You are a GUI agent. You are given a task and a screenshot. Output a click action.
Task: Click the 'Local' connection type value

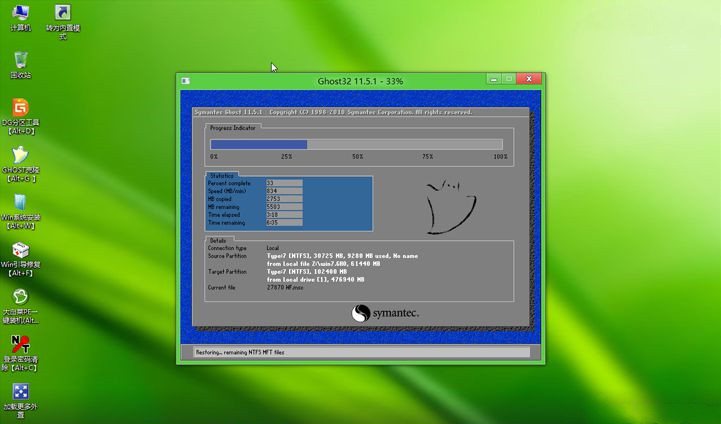(x=273, y=248)
